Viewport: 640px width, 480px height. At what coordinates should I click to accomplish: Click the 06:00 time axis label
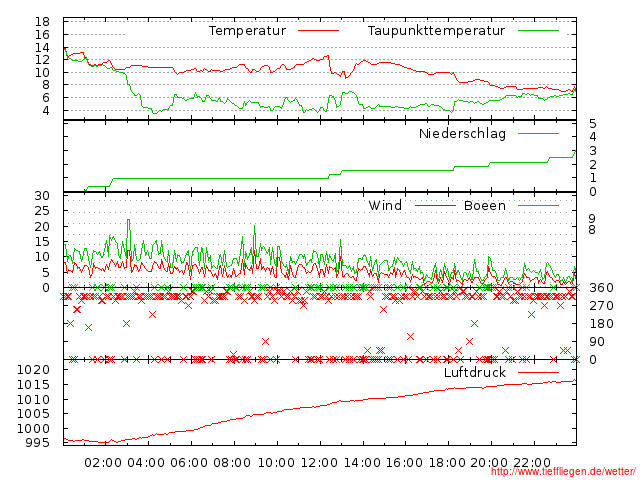tap(189, 463)
